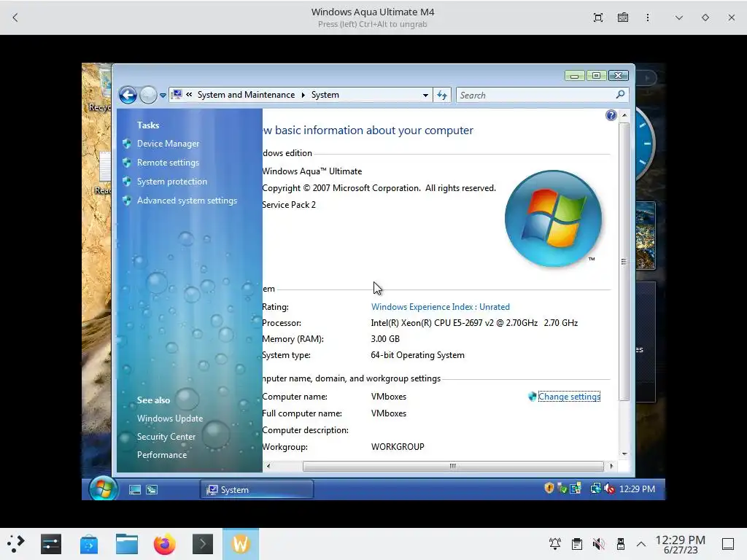Click the control panel icon in address bar
747x560 pixels.
pyautogui.click(x=177, y=94)
